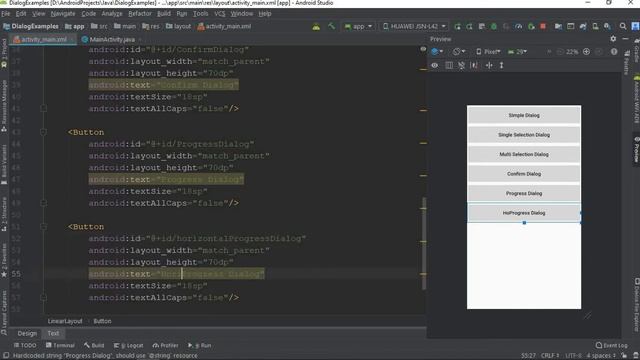Screen dimensions: 640x360
Task: Collapse the Button tag fold at line 51
Action: click(43, 227)
